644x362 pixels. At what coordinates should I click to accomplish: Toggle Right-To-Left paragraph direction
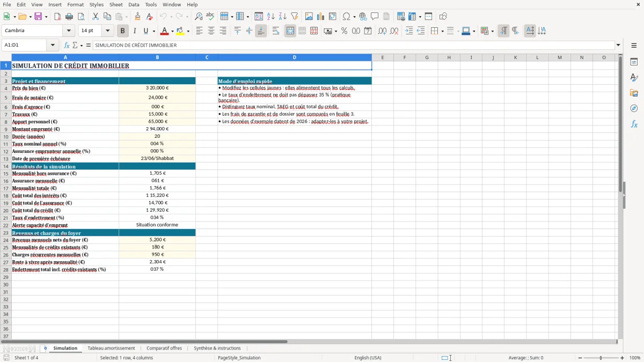(515, 31)
